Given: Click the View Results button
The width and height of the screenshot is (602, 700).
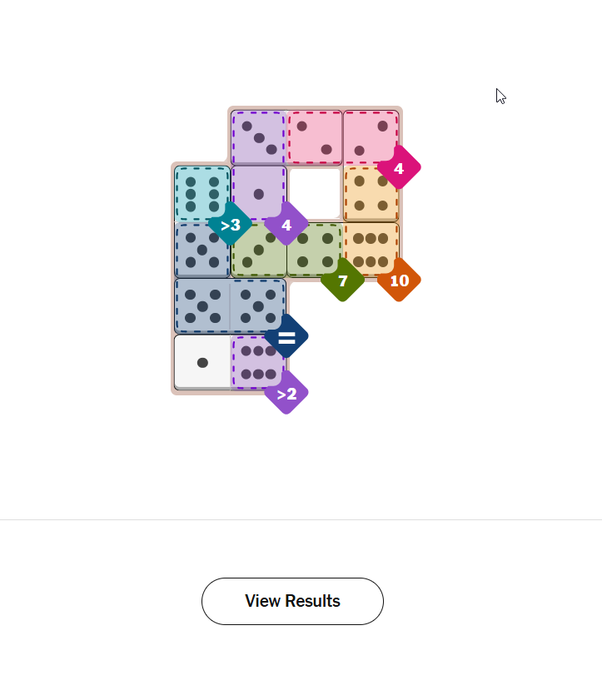Looking at the screenshot, I should [x=292, y=601].
